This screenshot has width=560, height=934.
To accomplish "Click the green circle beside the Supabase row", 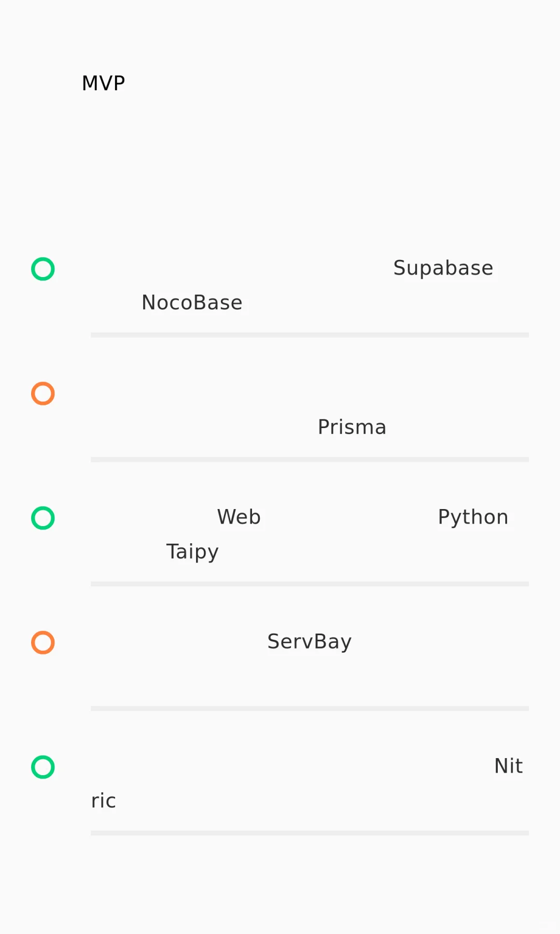I will tap(43, 269).
